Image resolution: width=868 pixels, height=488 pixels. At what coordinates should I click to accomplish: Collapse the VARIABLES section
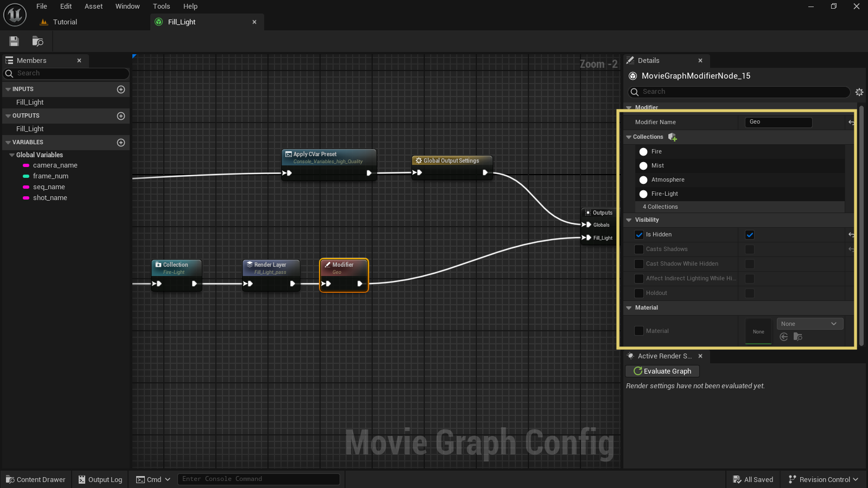point(8,143)
